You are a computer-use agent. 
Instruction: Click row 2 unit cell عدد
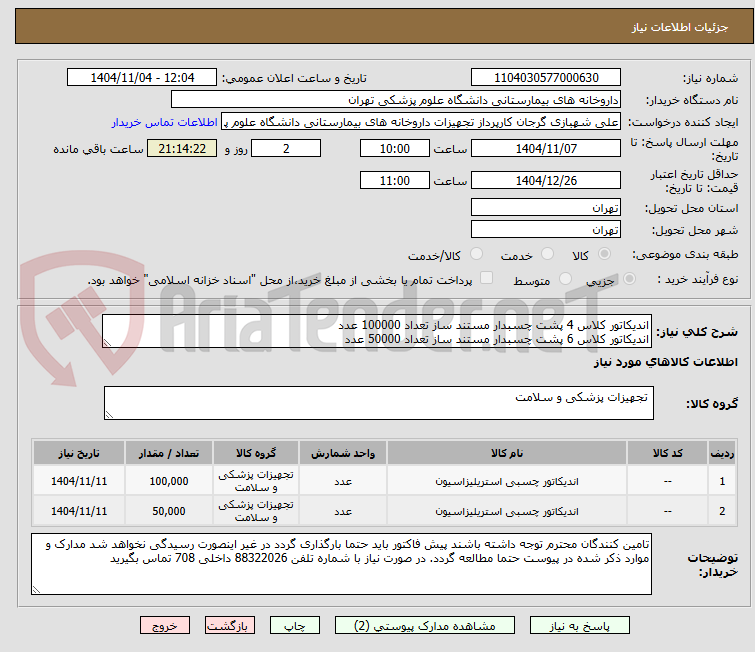pos(342,511)
